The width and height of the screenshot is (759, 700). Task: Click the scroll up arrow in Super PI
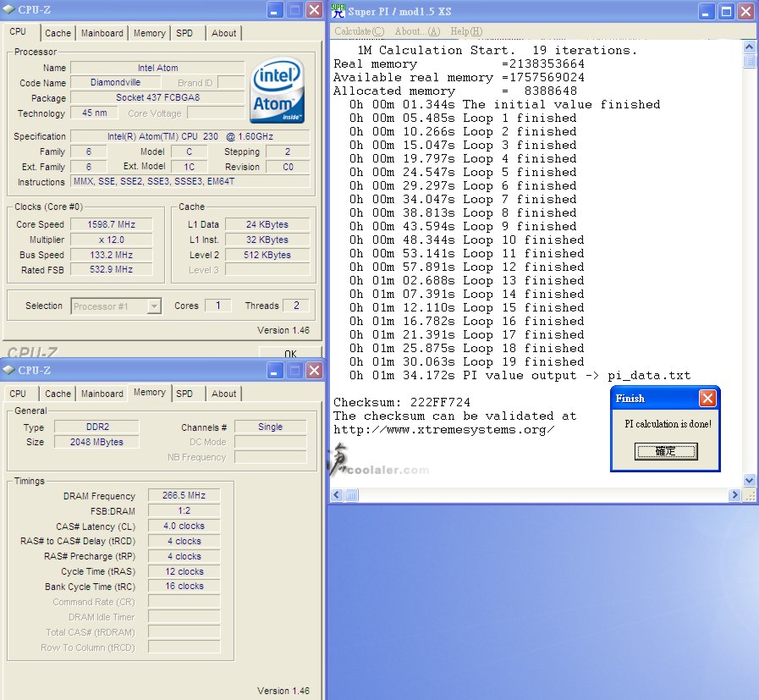[749, 47]
